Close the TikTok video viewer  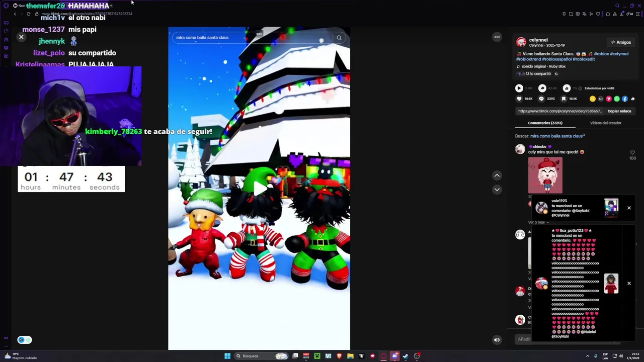pyautogui.click(x=21, y=37)
